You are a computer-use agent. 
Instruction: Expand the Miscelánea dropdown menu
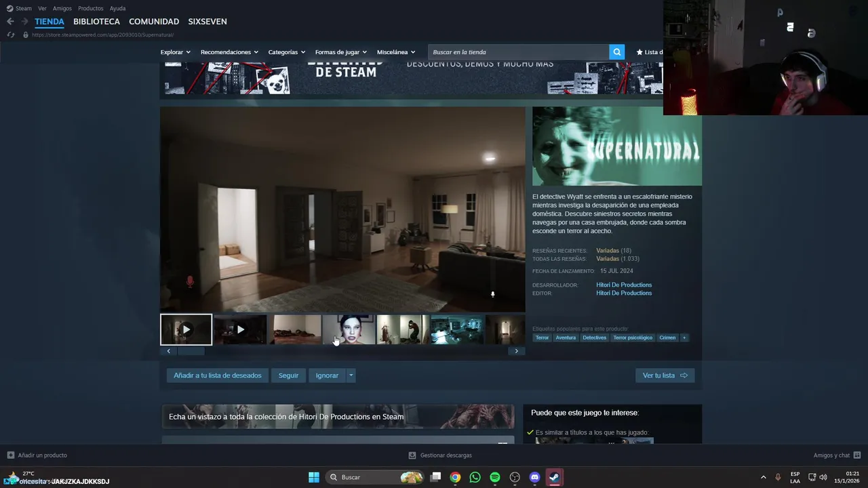pos(396,52)
